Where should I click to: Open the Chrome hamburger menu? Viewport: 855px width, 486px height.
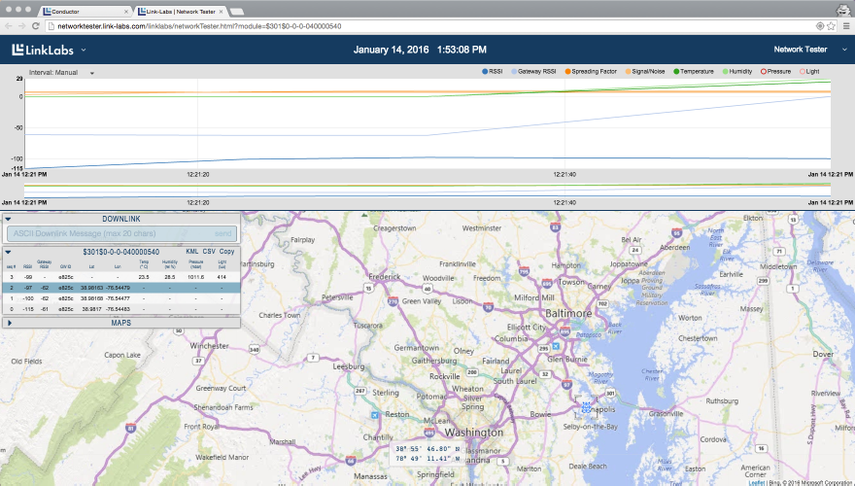[847, 25]
